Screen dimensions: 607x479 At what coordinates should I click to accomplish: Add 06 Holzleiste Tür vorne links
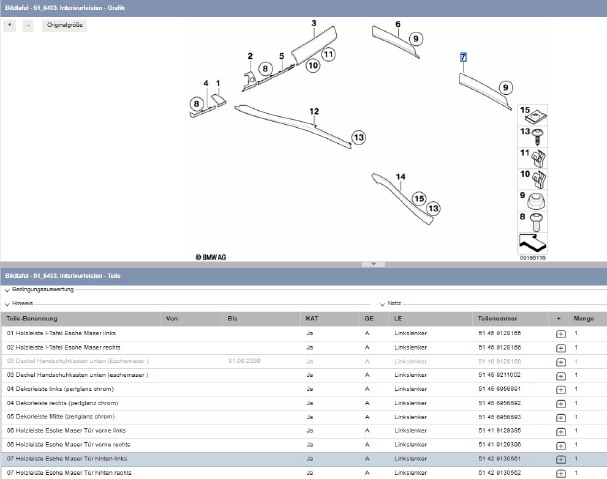coord(561,432)
